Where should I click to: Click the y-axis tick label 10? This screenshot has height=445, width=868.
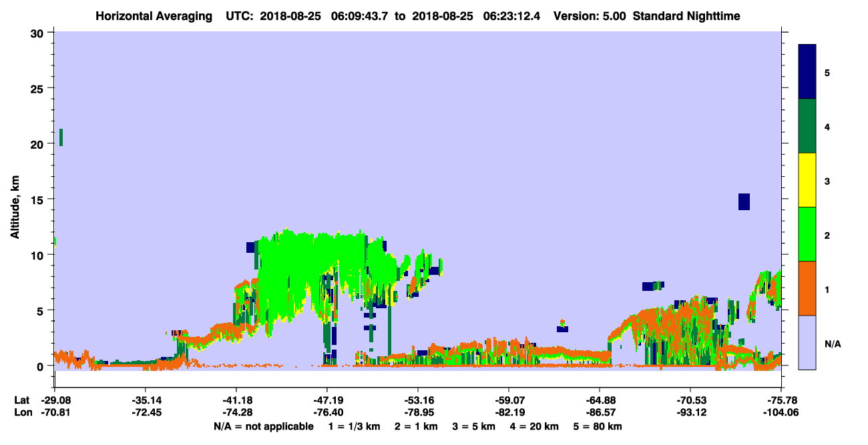pyautogui.click(x=39, y=255)
